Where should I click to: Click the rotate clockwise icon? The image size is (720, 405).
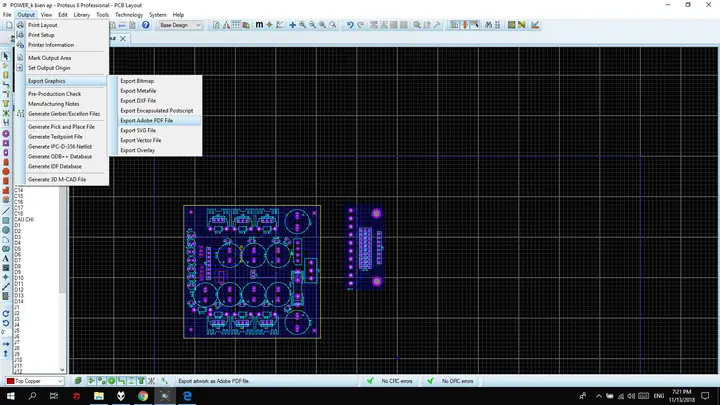(x=6, y=314)
